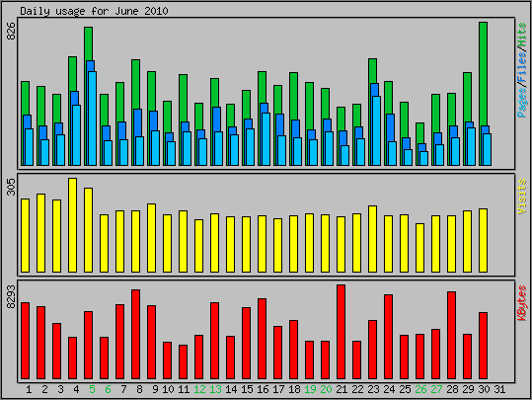Select day label 1 on the x-axis

click(29, 389)
